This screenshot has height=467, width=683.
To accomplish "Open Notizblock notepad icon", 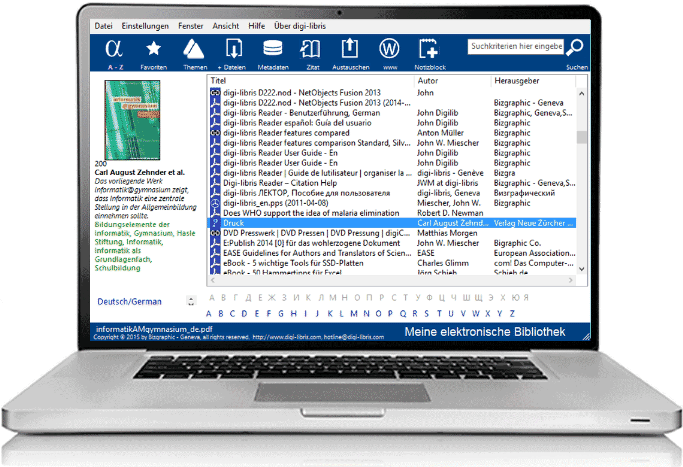I will click(428, 49).
